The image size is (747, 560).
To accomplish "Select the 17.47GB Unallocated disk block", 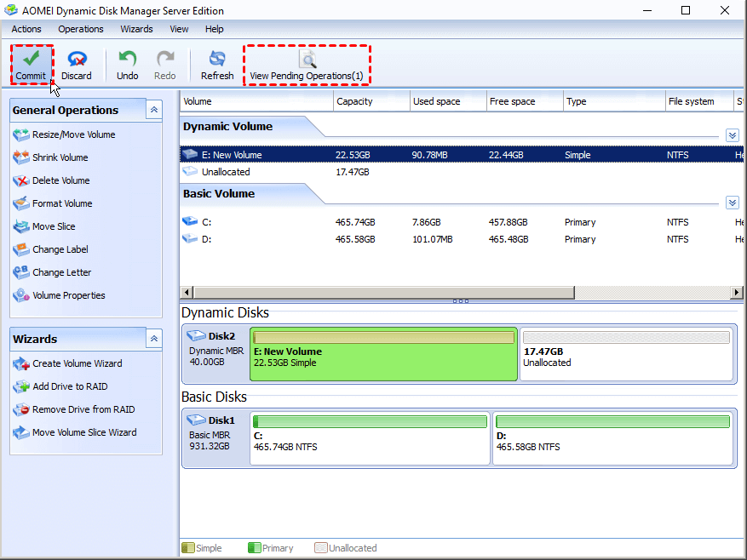I will click(626, 353).
